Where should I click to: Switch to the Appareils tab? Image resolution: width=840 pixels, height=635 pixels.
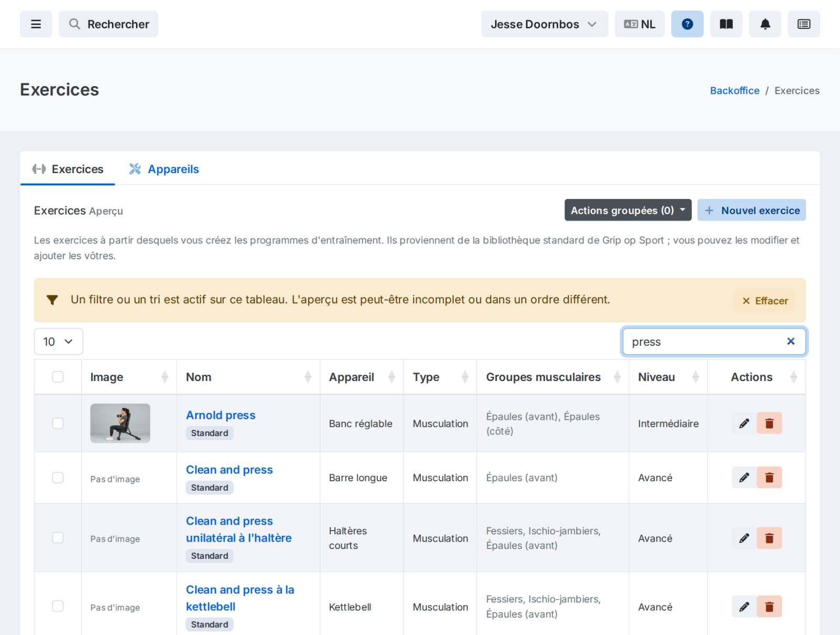click(164, 169)
